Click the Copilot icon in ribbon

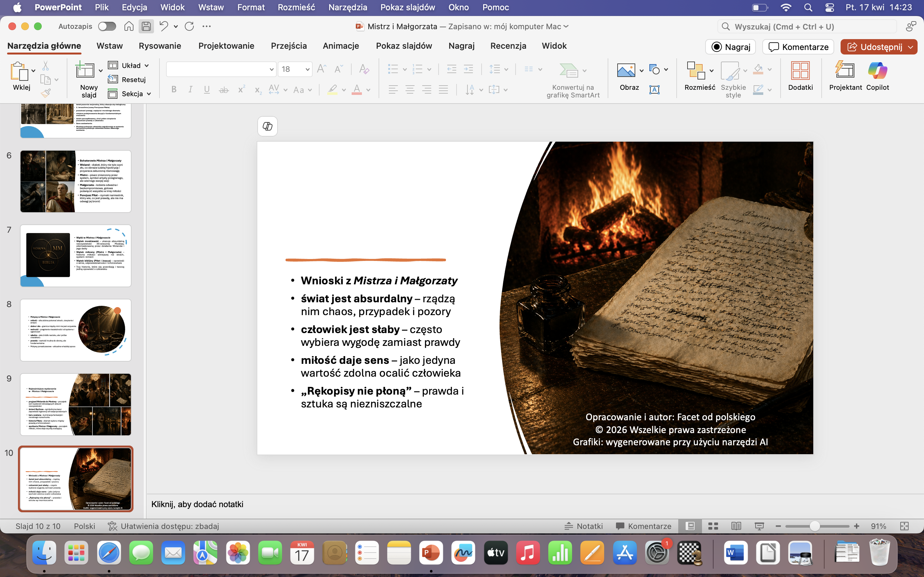[x=877, y=71]
